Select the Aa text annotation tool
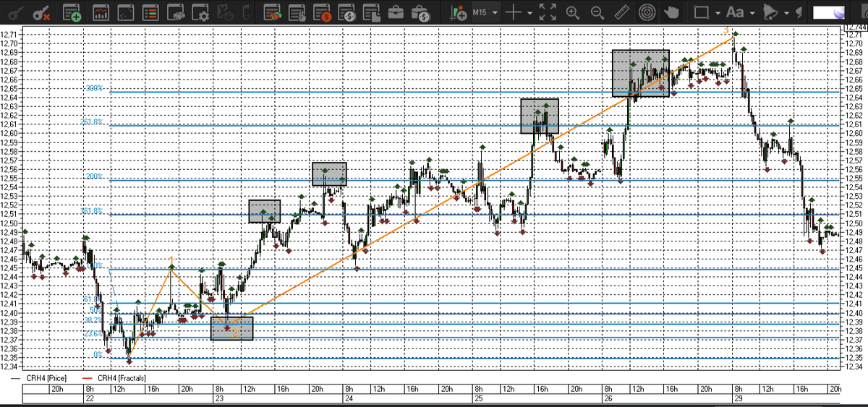This screenshot has width=868, height=407. point(735,12)
